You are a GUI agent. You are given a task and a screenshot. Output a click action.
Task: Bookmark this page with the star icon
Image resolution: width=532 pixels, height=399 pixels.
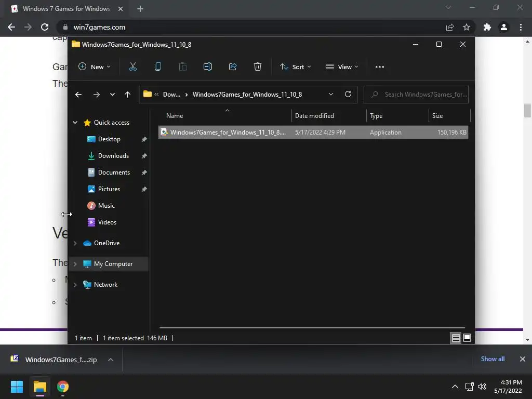coord(467,27)
